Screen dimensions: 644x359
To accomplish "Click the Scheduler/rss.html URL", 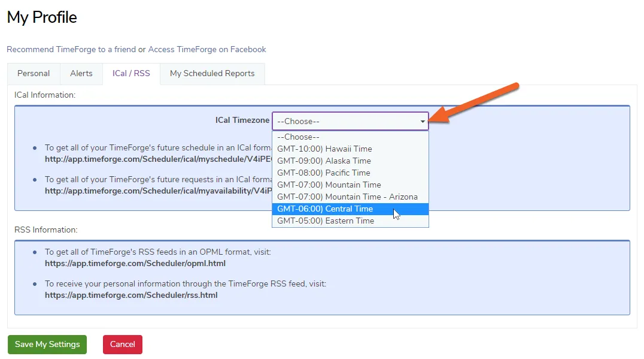I will pos(131,295).
